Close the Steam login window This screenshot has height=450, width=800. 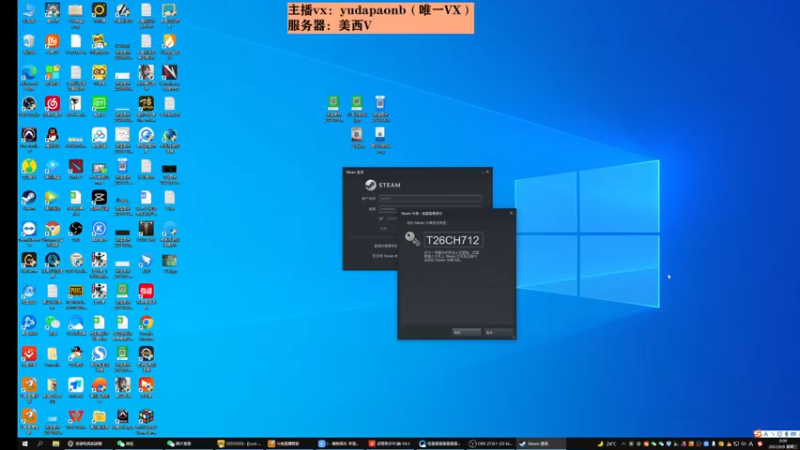(487, 172)
